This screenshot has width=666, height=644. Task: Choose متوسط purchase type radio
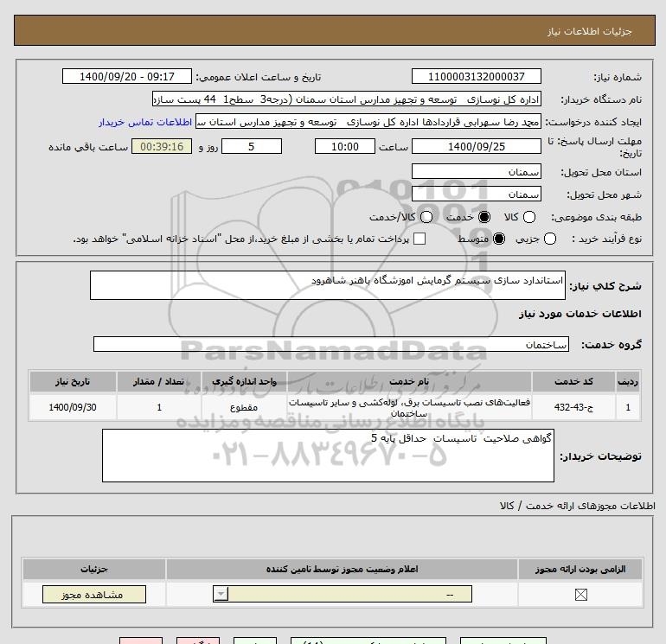[x=499, y=239]
